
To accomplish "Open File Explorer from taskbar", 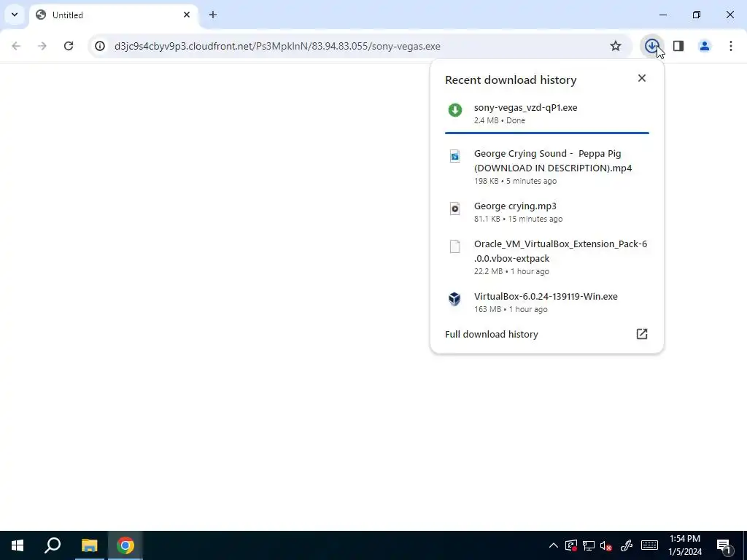I will 89,545.
